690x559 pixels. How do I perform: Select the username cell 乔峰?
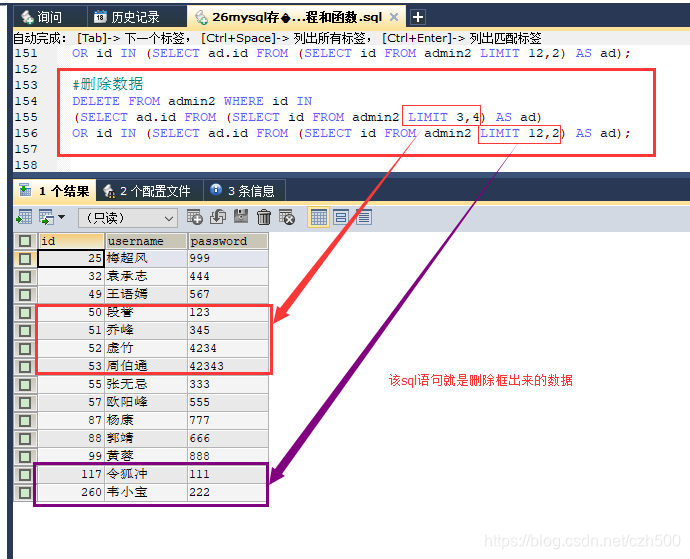[146, 331]
